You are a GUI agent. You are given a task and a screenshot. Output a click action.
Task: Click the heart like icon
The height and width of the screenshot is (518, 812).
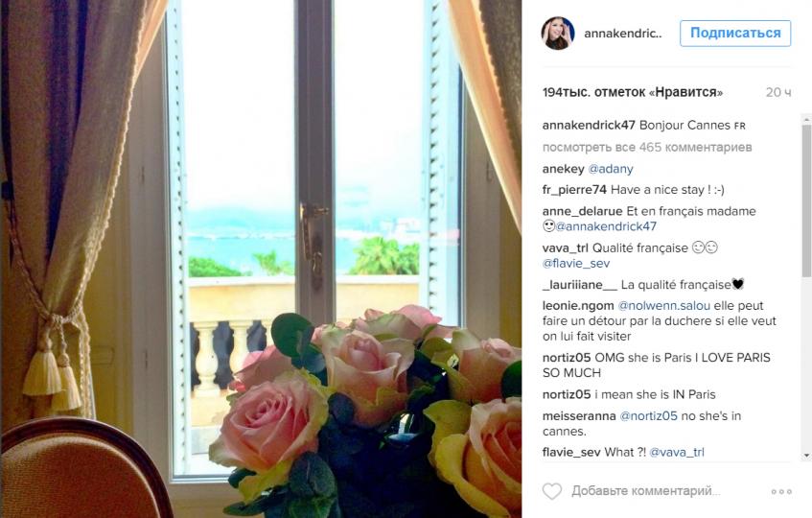pyautogui.click(x=552, y=491)
